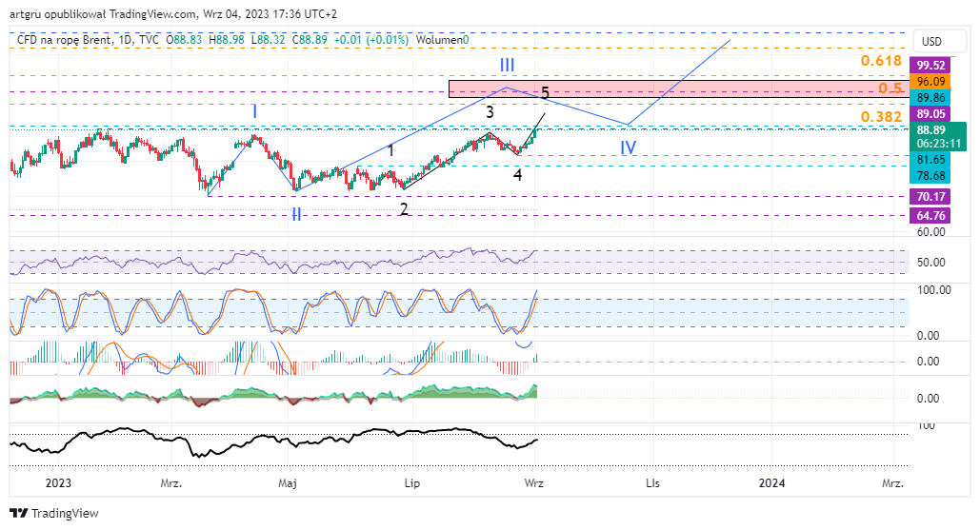
Task: Select the 99.52 purple price label
Action: point(930,65)
